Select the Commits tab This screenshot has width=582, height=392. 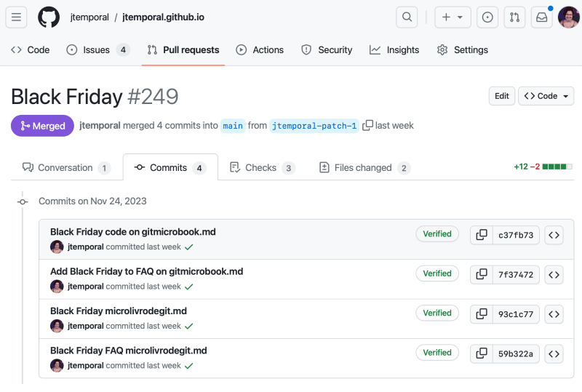170,168
